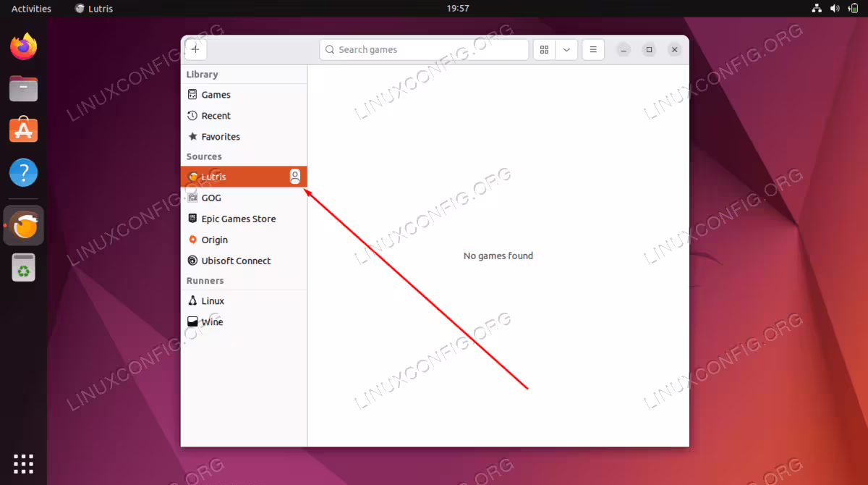Select the Wine runner
The height and width of the screenshot is (485, 868).
244,322
